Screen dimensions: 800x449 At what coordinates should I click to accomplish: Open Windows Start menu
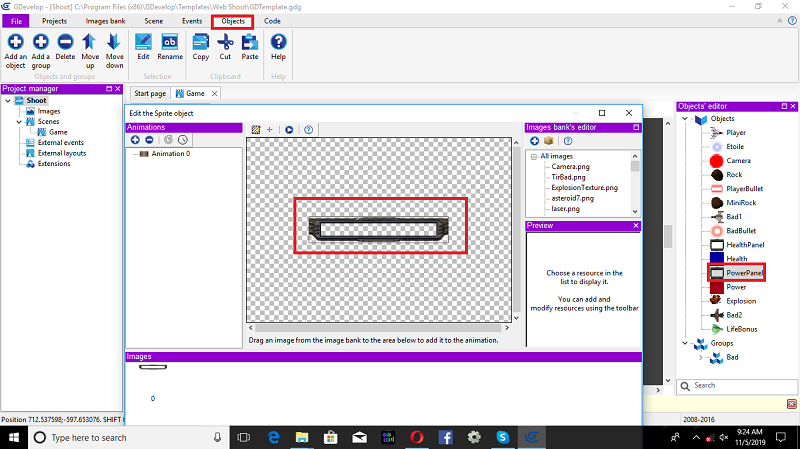[14, 437]
